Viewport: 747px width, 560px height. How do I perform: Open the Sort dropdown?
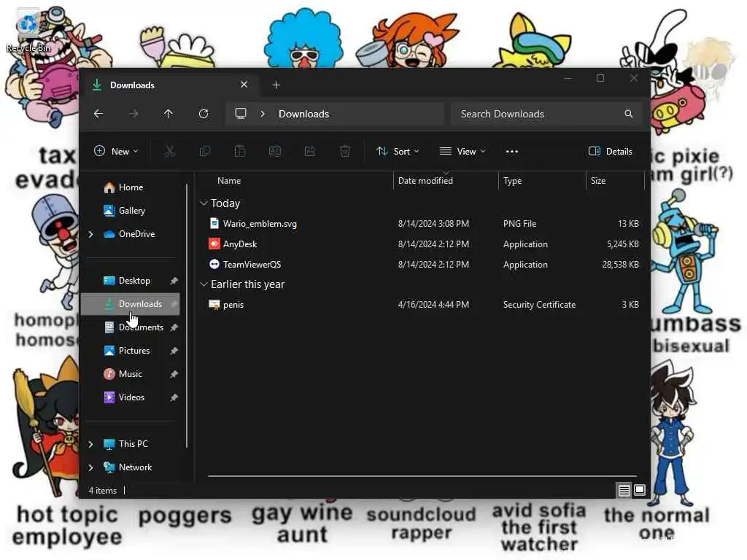click(x=398, y=152)
